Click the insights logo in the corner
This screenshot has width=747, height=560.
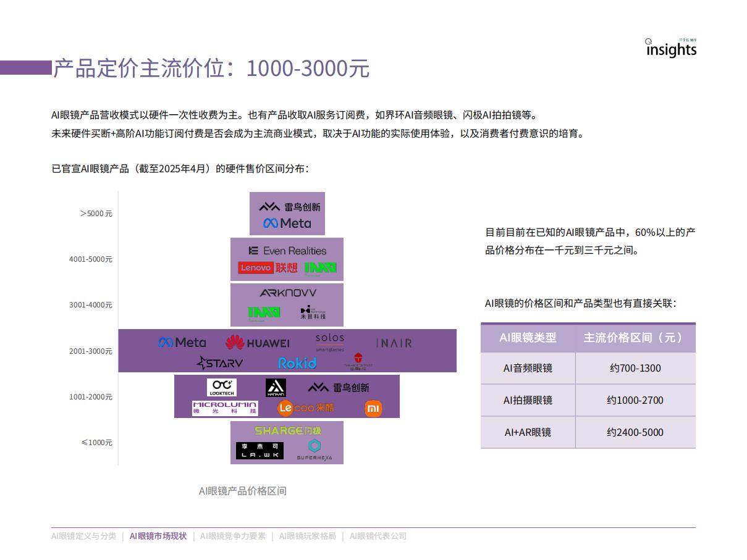[x=671, y=48]
